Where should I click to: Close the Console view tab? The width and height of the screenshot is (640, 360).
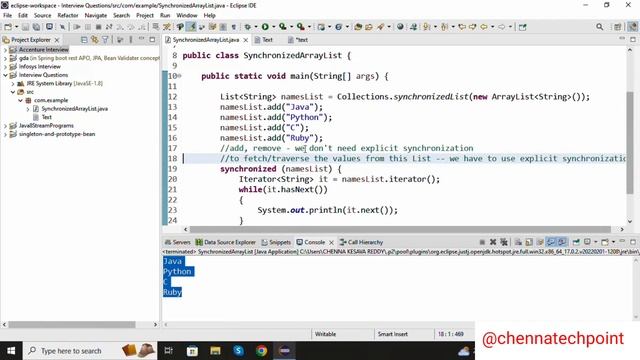(331, 242)
